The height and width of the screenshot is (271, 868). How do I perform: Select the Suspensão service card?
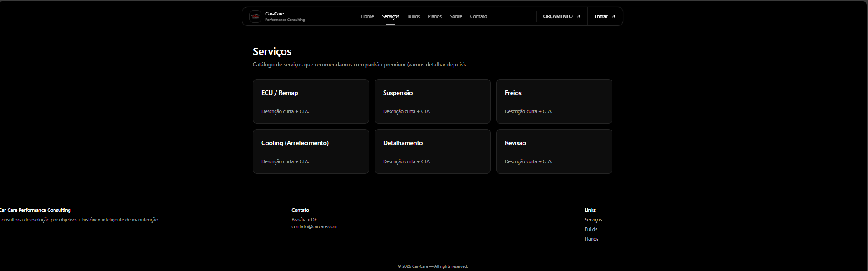(x=432, y=101)
